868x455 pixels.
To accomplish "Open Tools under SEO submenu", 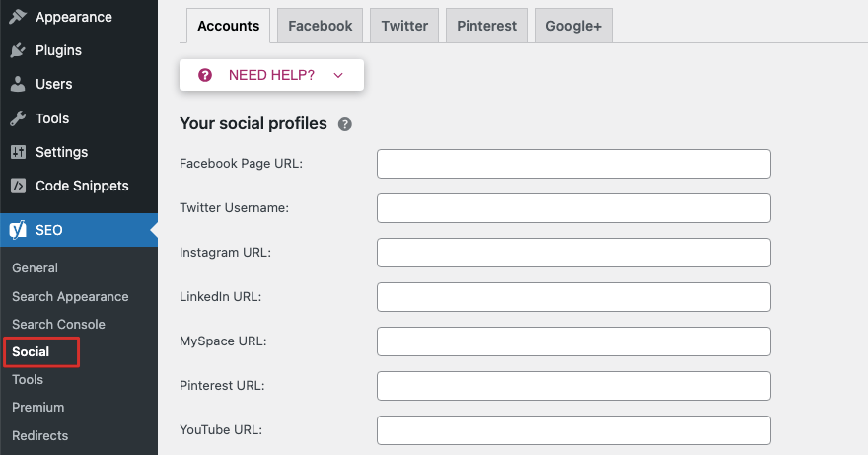I will pos(28,380).
